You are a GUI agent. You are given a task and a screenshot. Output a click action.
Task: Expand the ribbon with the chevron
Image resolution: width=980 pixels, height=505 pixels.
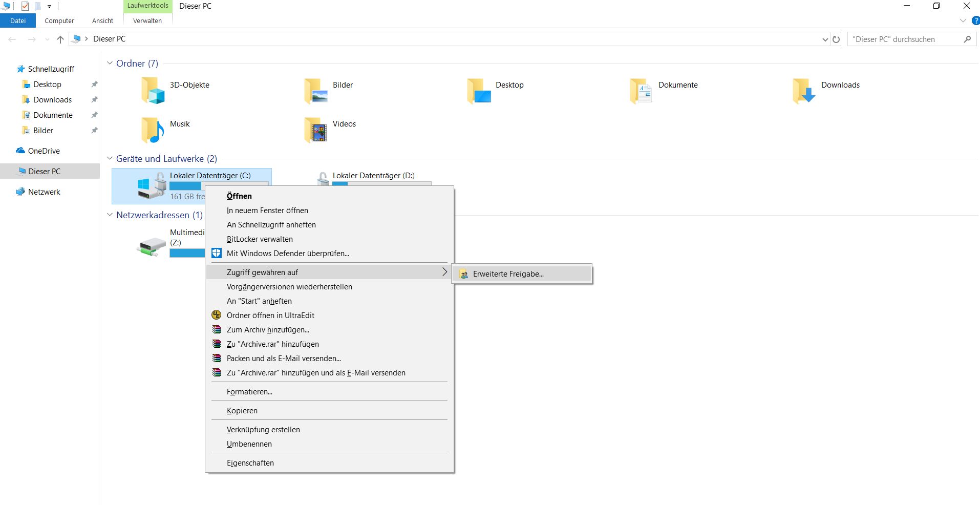pos(963,20)
